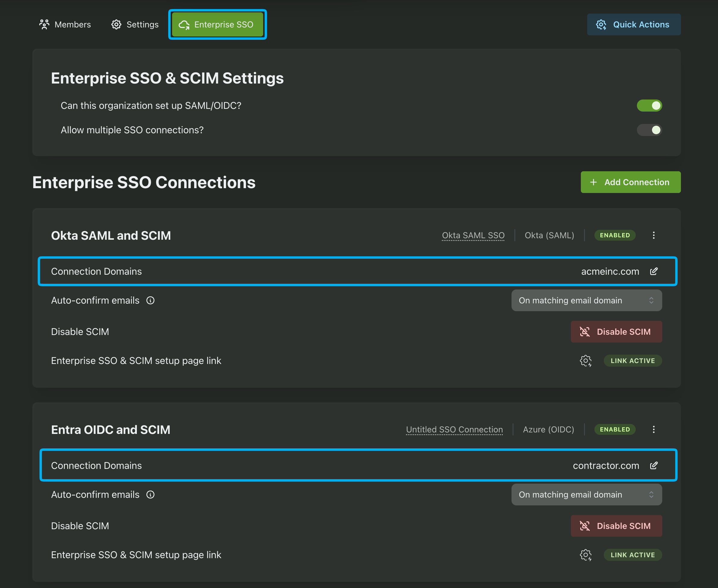Select the Enterprise SSO tab

[217, 24]
